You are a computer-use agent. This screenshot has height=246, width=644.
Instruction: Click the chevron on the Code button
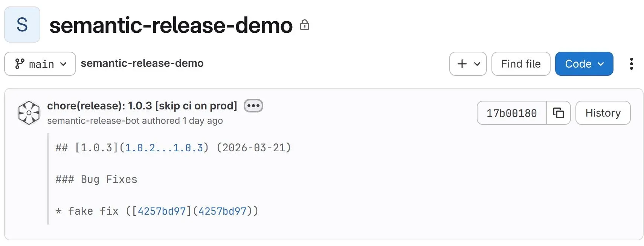[601, 64]
